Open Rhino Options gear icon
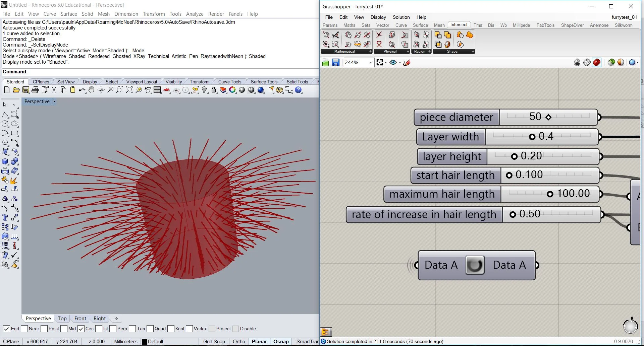Viewport: 644px width, 346px height. (280, 90)
